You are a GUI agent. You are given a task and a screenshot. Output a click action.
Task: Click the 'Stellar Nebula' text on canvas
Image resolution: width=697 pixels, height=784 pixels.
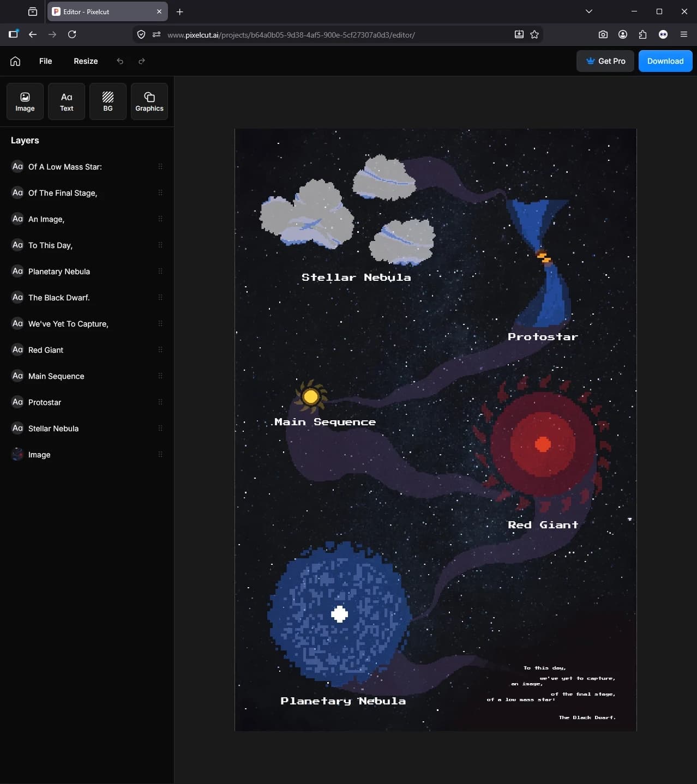point(356,278)
